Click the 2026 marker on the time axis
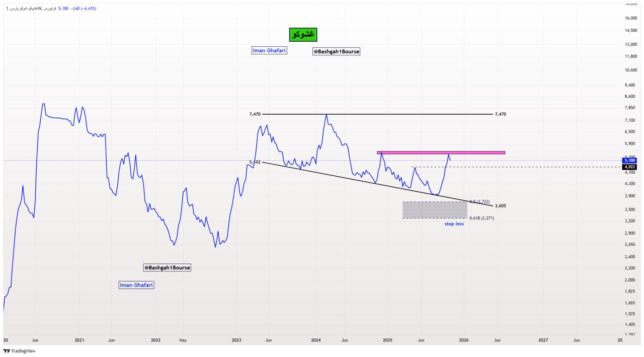This screenshot has height=357, width=644. [x=464, y=340]
